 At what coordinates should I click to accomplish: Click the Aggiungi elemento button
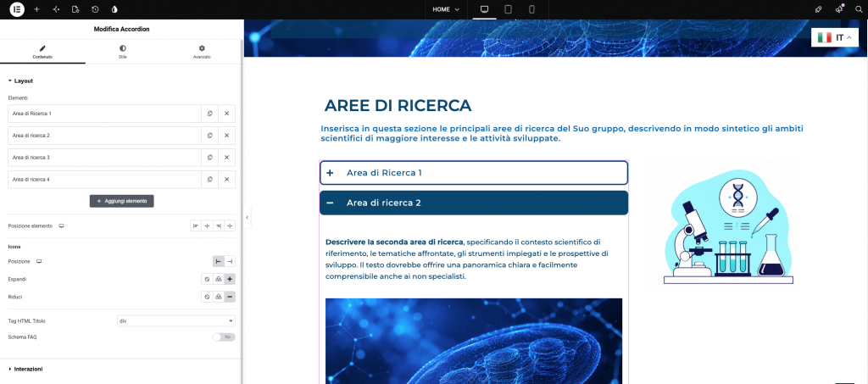coord(122,202)
